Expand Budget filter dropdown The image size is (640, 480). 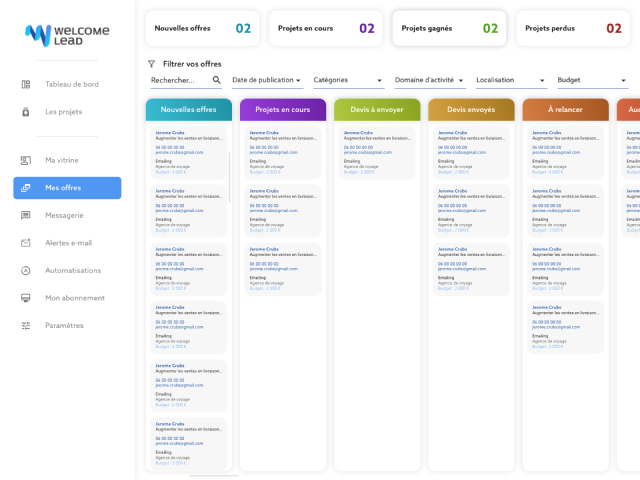click(592, 80)
